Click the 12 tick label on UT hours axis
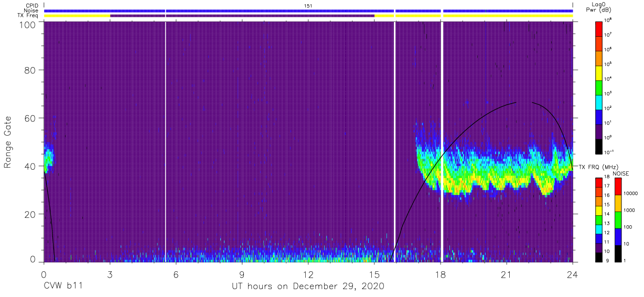644x297 pixels. click(308, 274)
